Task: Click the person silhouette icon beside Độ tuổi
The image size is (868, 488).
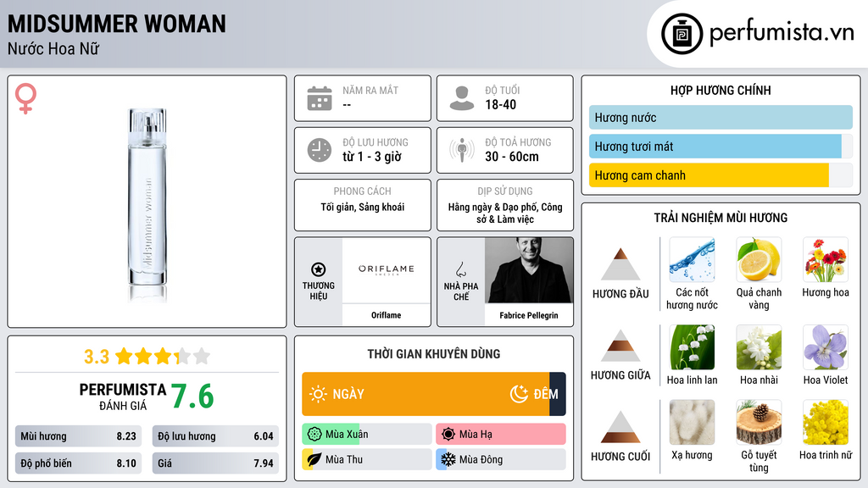Action: (x=462, y=98)
